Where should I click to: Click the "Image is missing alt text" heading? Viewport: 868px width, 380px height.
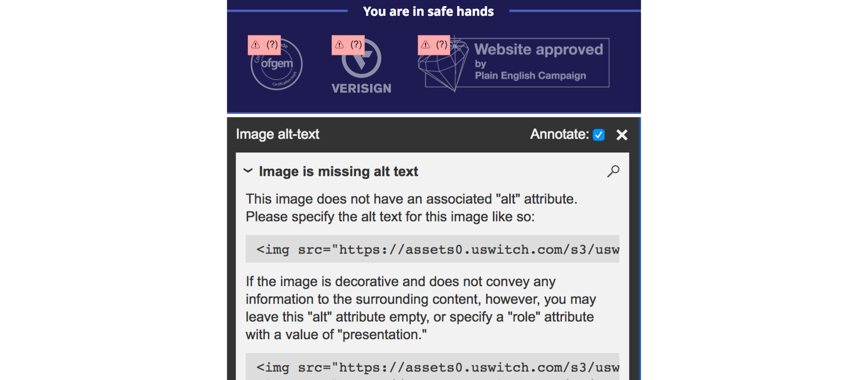338,171
